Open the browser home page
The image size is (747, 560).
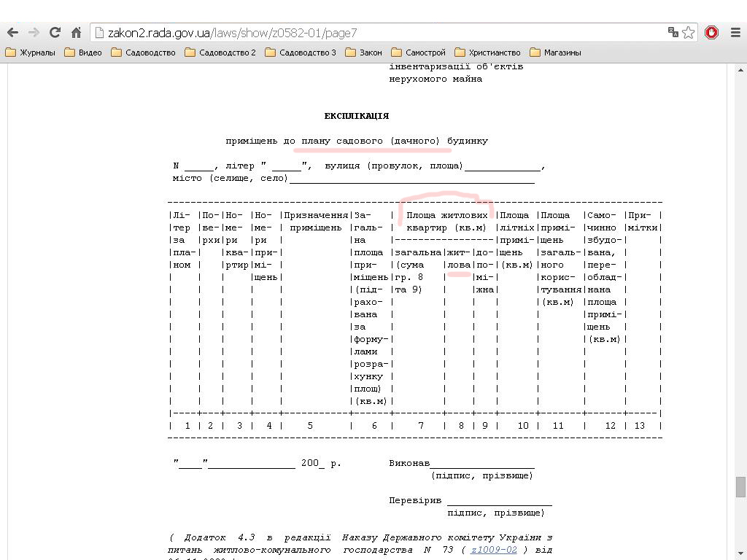76,32
